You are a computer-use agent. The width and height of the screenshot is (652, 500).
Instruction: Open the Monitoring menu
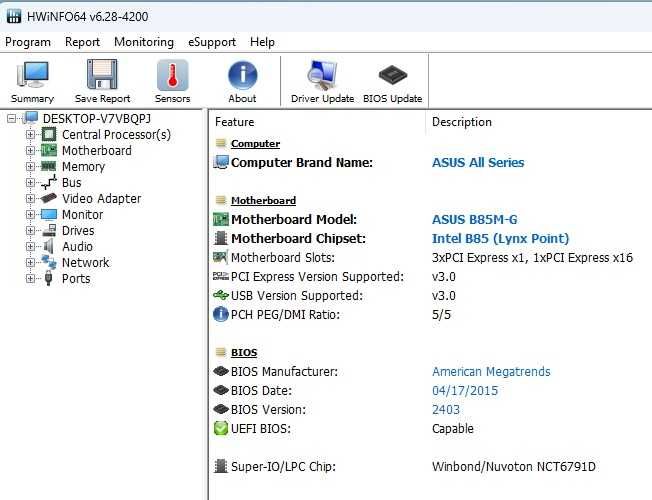(144, 42)
